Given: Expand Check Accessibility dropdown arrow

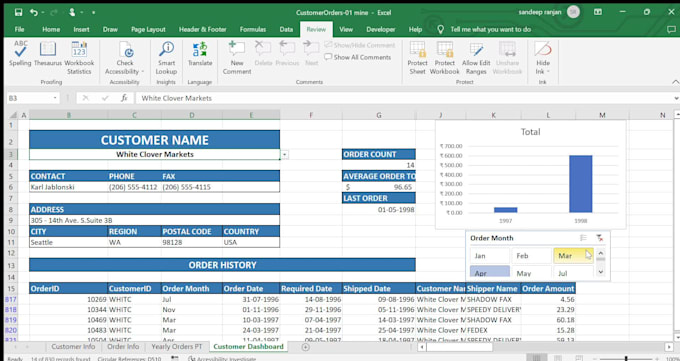Looking at the screenshot, I should (x=142, y=72).
